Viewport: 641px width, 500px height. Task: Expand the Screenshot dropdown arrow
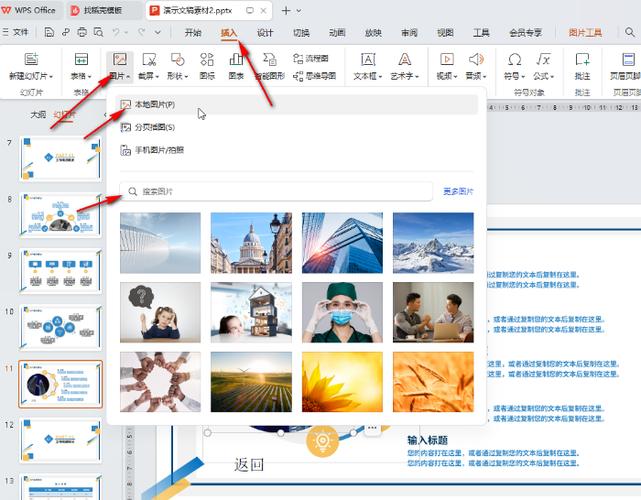157,76
